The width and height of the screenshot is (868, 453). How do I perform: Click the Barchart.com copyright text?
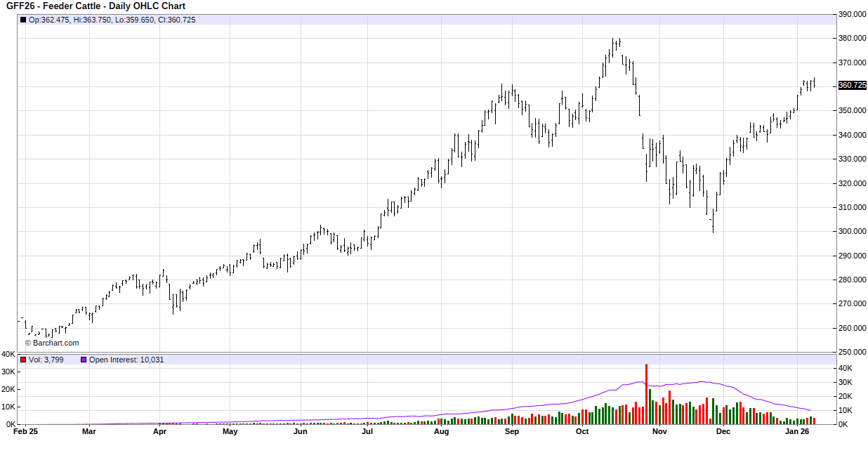52,343
